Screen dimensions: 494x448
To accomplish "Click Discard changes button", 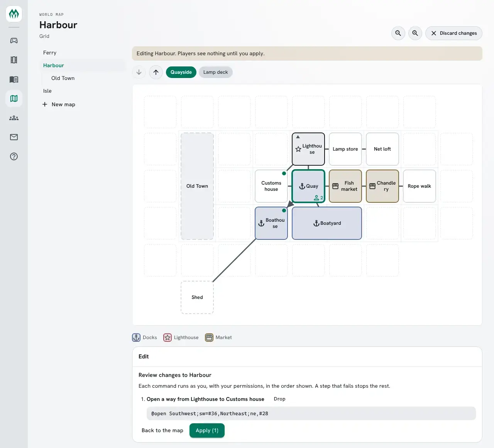I will 454,33.
